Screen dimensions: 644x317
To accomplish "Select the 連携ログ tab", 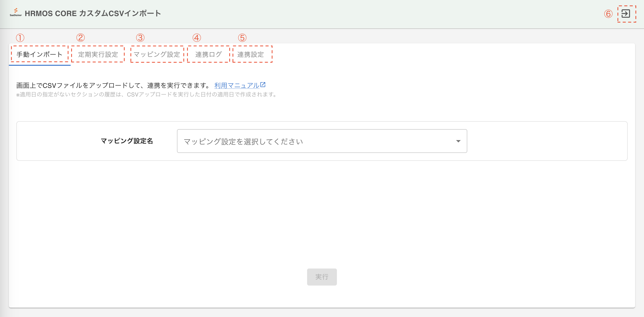I will point(208,54).
